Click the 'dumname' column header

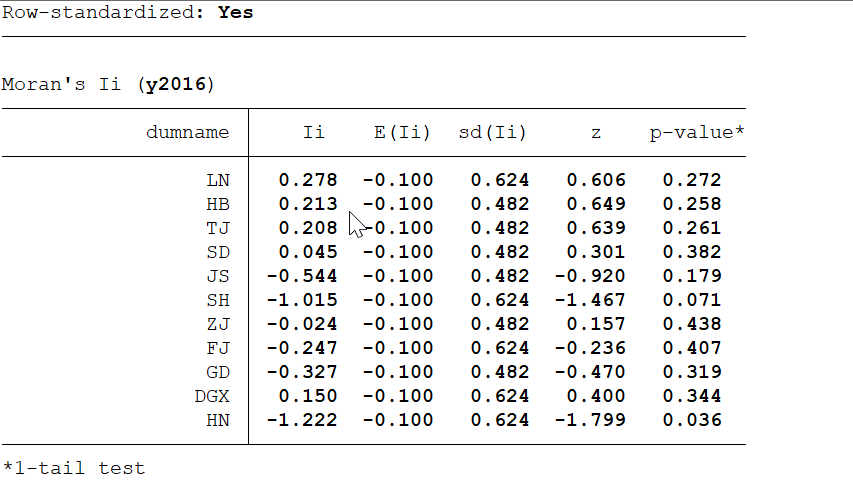[187, 132]
